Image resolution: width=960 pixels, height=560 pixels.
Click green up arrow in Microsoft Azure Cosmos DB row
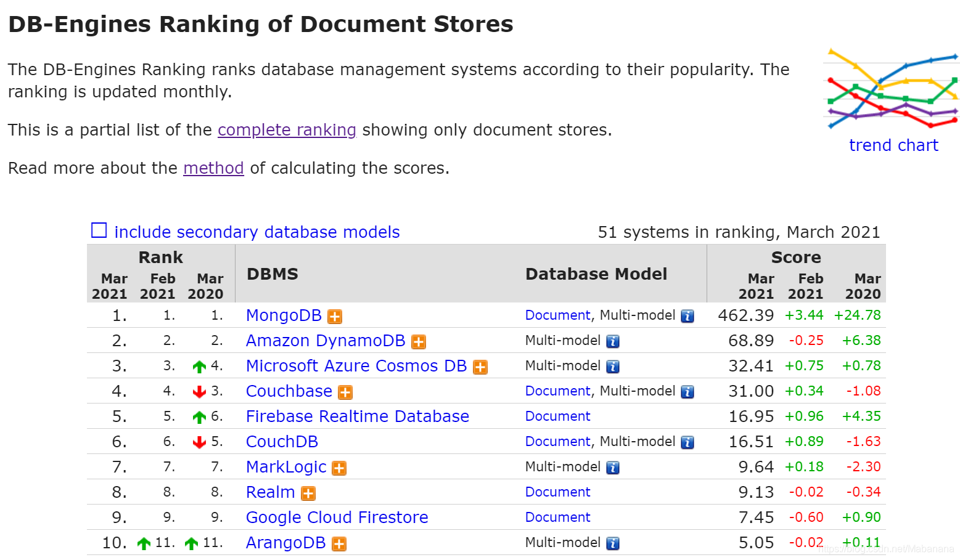click(199, 367)
